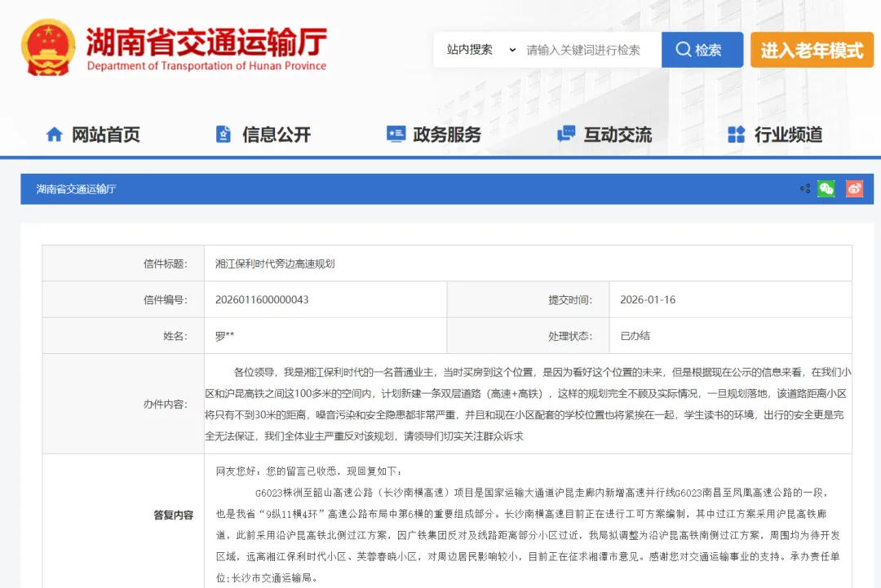Select letter title 湘江保利时代旁边高速规划

(275, 263)
